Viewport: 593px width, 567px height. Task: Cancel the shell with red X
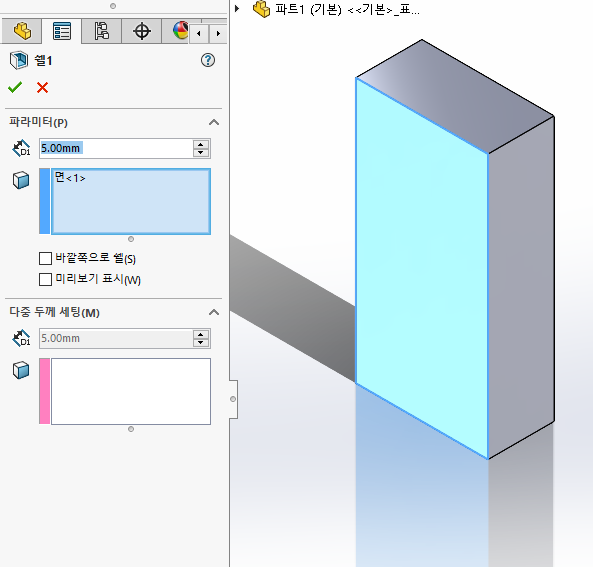[x=42, y=87]
